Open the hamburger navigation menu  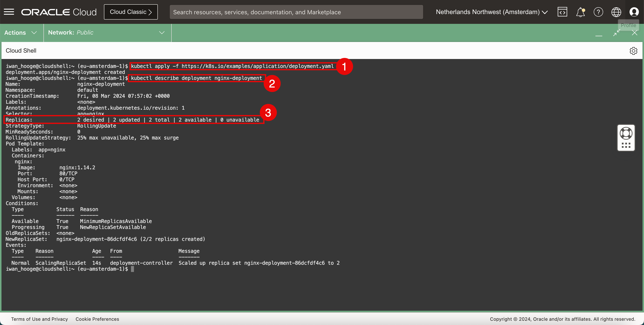pyautogui.click(x=9, y=12)
